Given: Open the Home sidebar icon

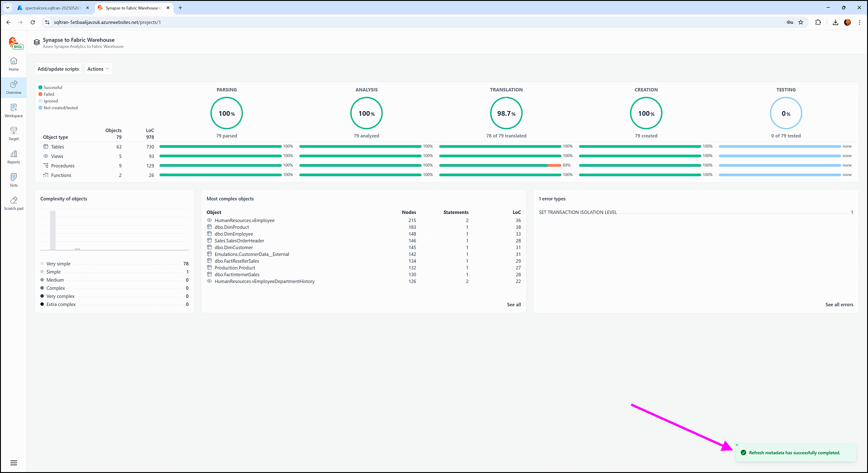Looking at the screenshot, I should coord(14,64).
